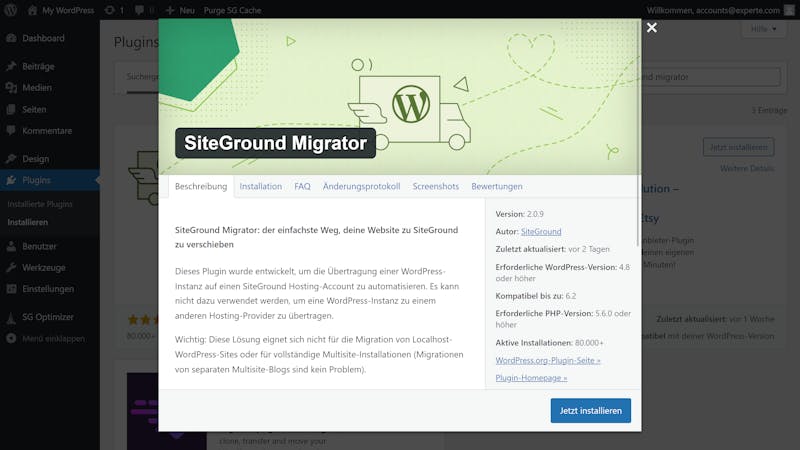Expand the Hilfe dropdown
Viewport: 800px width, 450px height.
point(763,29)
